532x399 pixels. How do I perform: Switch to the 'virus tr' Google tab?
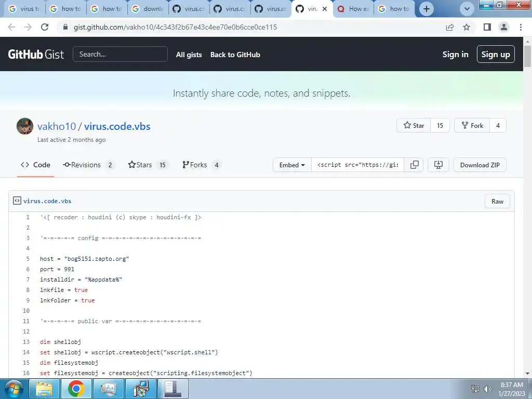[24, 9]
